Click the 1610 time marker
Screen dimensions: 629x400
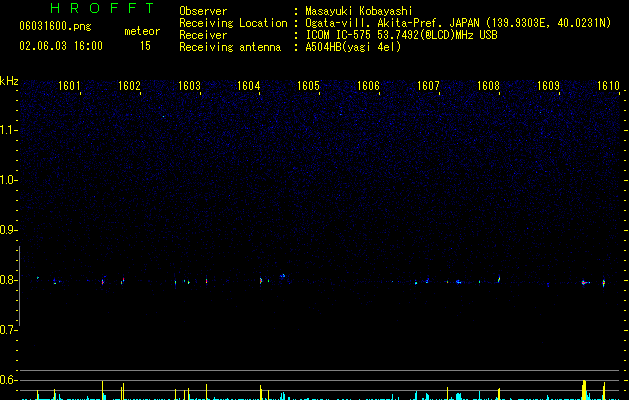click(608, 86)
